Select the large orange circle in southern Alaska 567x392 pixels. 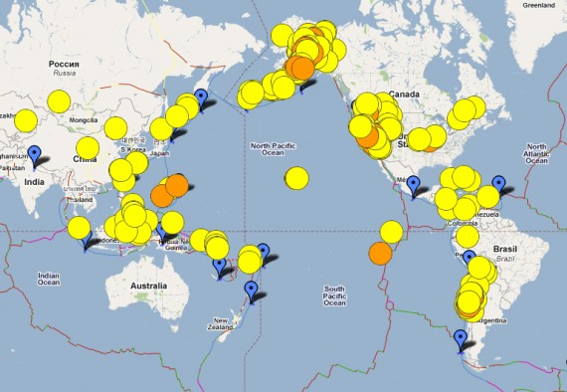(x=303, y=69)
